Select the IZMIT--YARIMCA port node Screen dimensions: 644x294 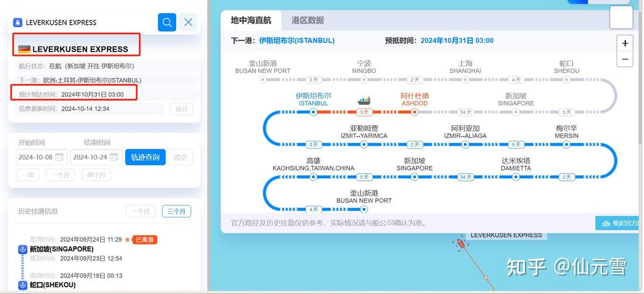click(364, 144)
